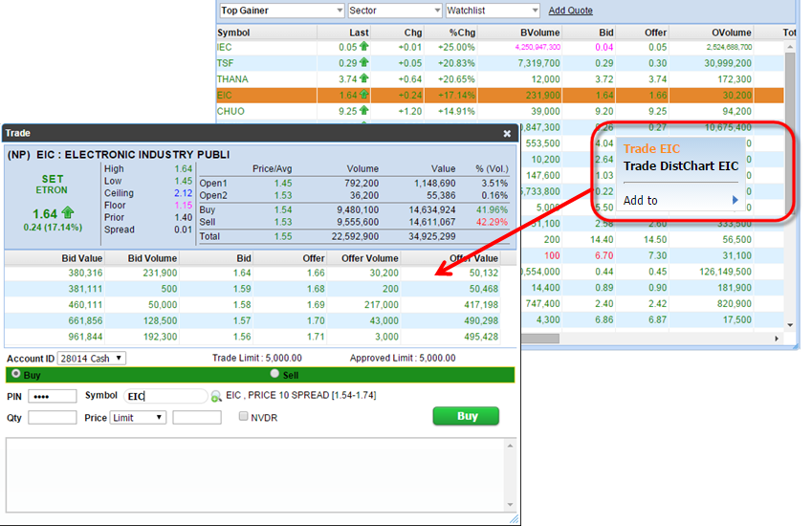Choose Trade EIC from the context menu
812x526 pixels.
652,148
